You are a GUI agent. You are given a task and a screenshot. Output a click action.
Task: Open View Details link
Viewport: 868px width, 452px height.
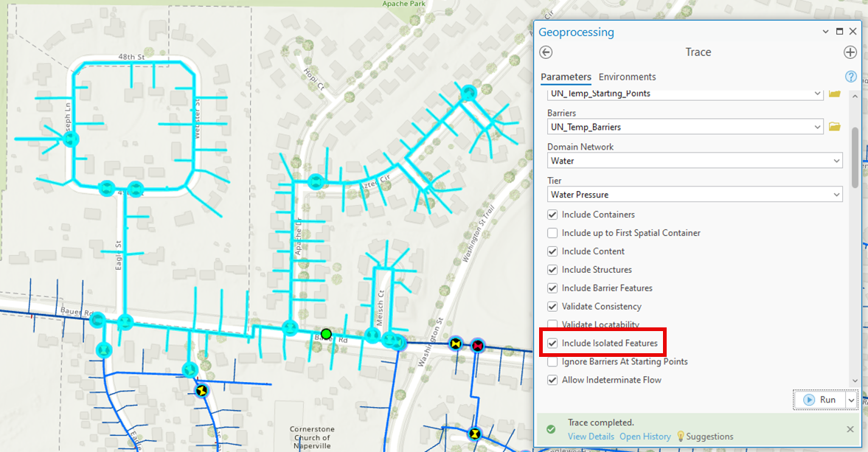[591, 437]
